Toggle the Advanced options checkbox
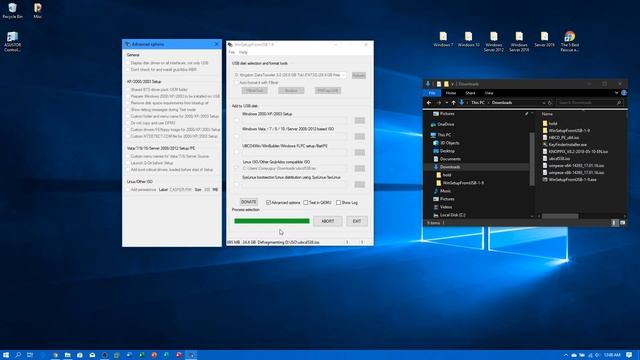This screenshot has width=640, height=360. [x=269, y=202]
